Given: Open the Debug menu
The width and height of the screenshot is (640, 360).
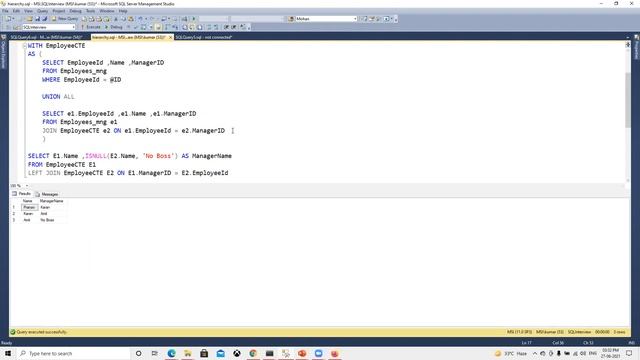Looking at the screenshot, I should (76, 11).
